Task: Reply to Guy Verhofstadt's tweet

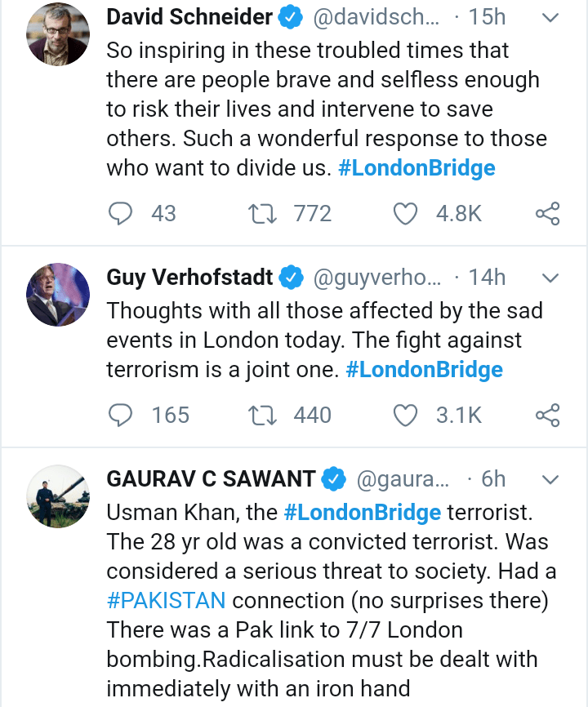Action: [x=120, y=416]
